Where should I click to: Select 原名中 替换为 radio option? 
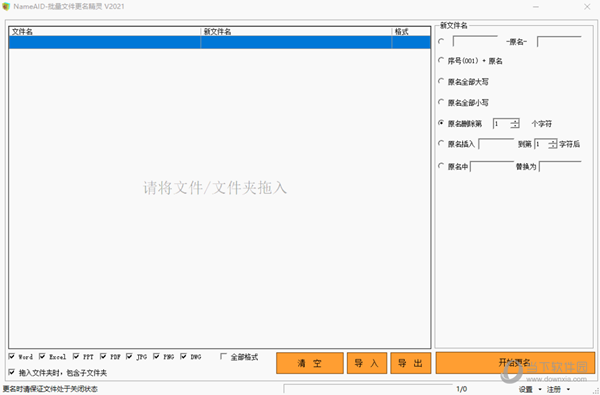point(441,166)
